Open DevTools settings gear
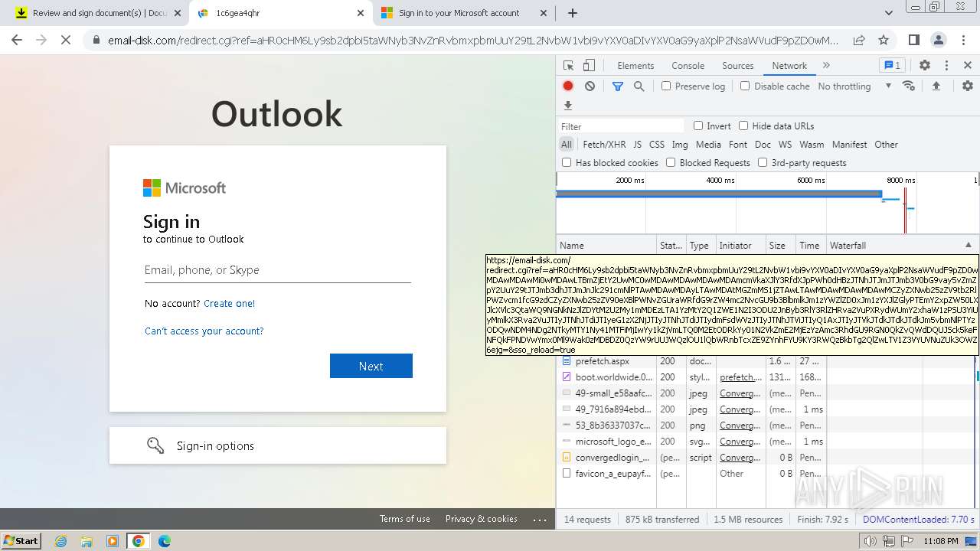Viewport: 980px width, 551px height. click(925, 66)
